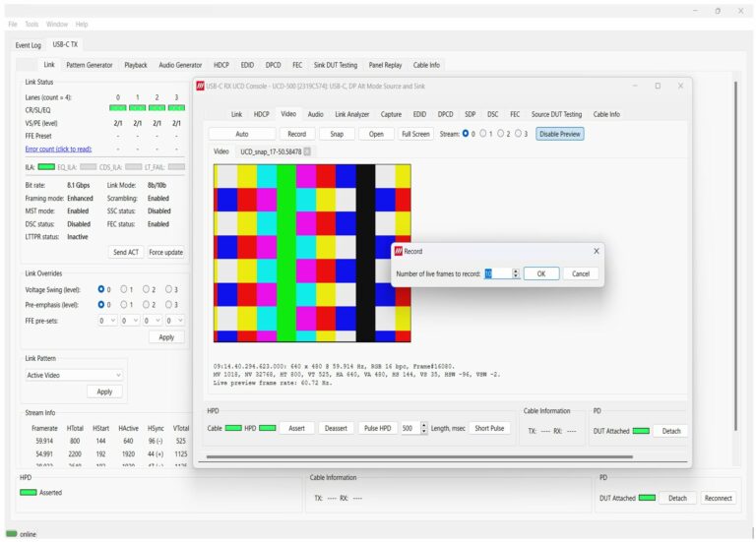Click the green HPD Asserted indicator in main window
Image resolution: width=756 pixels, height=542 pixels.
[x=28, y=492]
